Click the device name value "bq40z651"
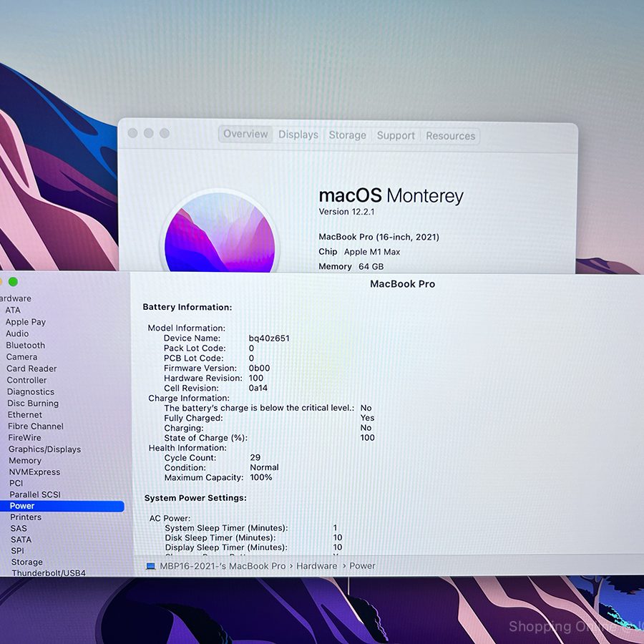The height and width of the screenshot is (644, 644). pos(269,338)
